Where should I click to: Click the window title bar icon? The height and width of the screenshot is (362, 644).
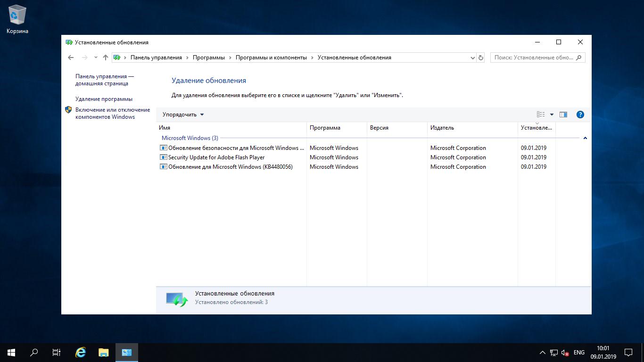[x=69, y=42]
